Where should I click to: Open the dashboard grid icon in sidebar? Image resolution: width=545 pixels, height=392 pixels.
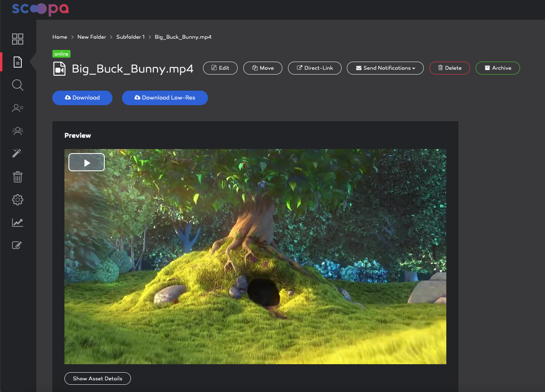click(18, 39)
